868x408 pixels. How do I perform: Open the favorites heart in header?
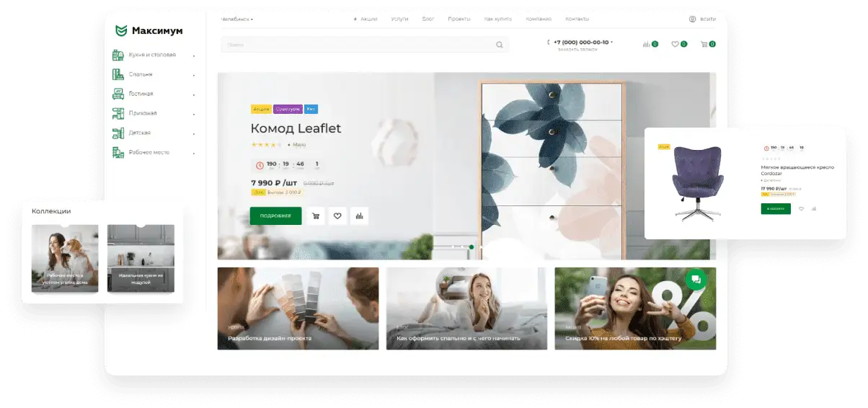(x=675, y=44)
